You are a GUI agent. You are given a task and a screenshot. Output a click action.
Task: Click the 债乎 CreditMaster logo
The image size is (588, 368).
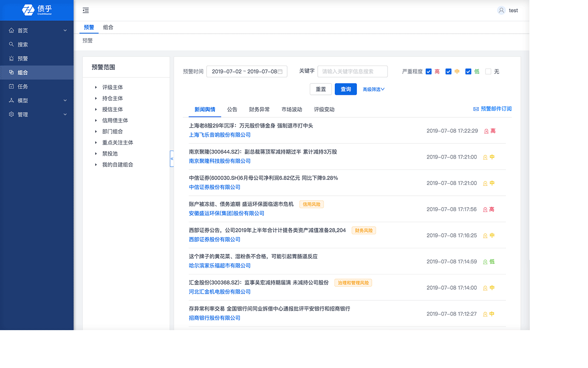coord(37,10)
